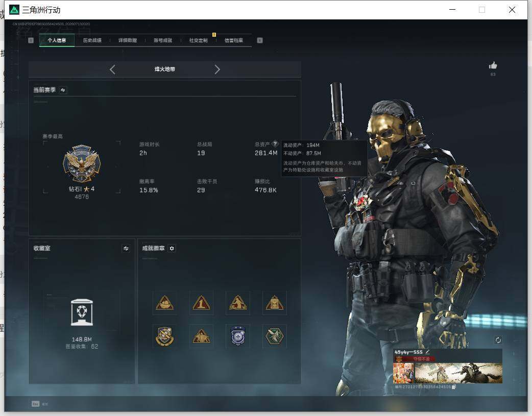Image resolution: width=532 pixels, height=416 pixels.
Task: Click the 游戏时长 value 2h
Action: pos(143,153)
